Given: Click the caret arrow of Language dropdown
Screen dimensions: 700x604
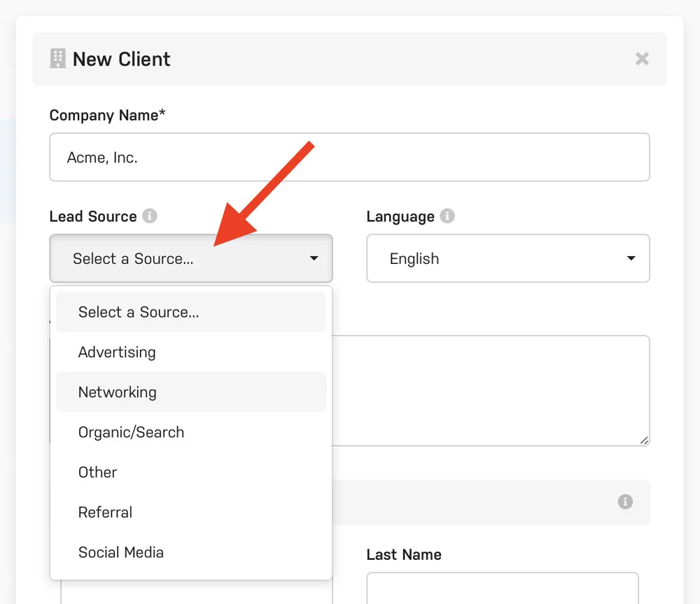Looking at the screenshot, I should coord(631,259).
